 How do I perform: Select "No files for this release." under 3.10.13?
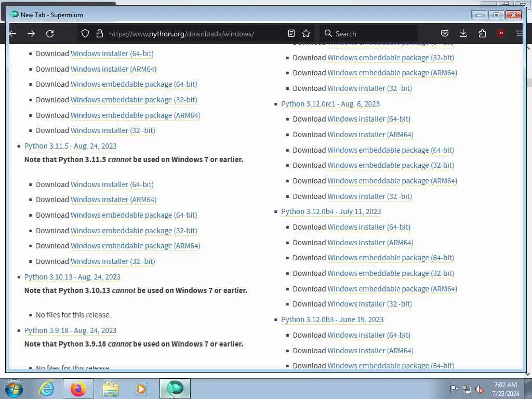click(x=73, y=315)
